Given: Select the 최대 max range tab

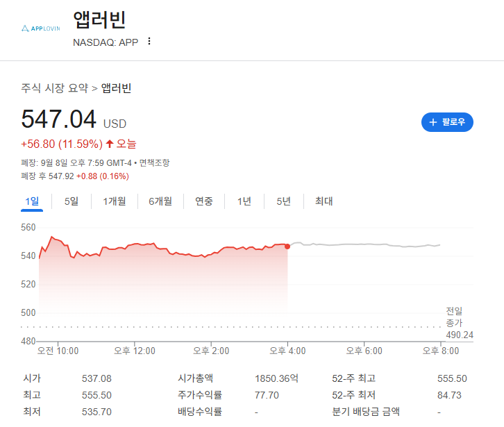Looking at the screenshot, I should [x=324, y=201].
